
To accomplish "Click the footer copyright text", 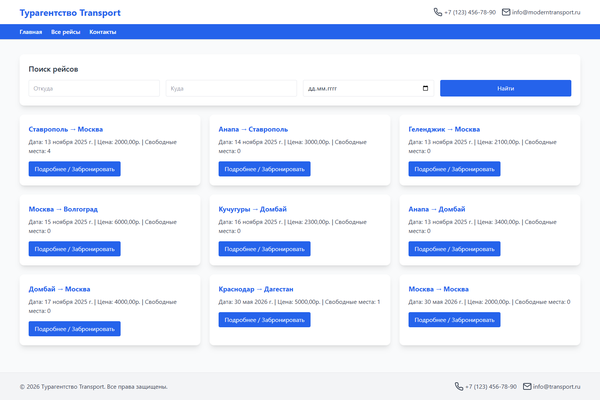I will 94,387.
